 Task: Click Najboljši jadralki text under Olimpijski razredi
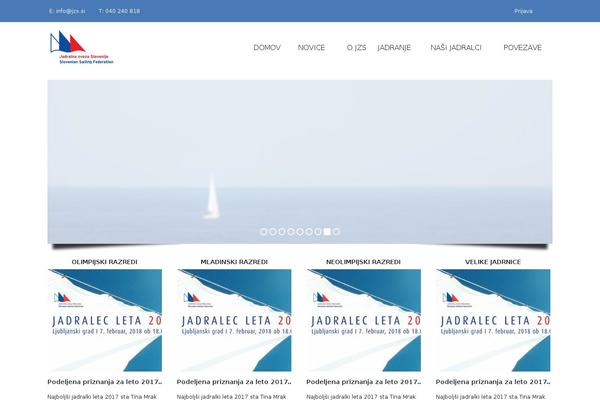[102, 397]
